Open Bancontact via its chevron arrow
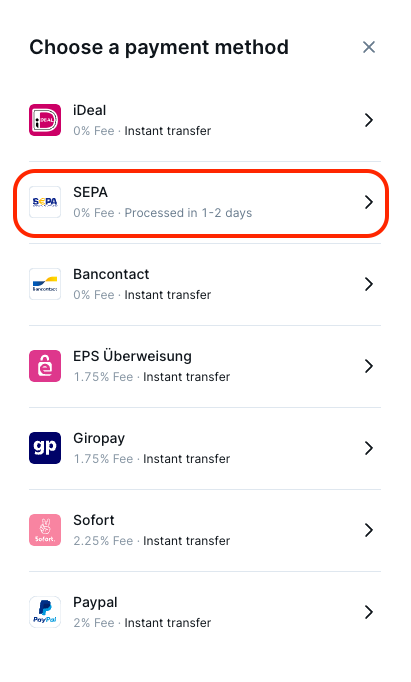Viewport: 411px width, 682px height. tap(369, 284)
